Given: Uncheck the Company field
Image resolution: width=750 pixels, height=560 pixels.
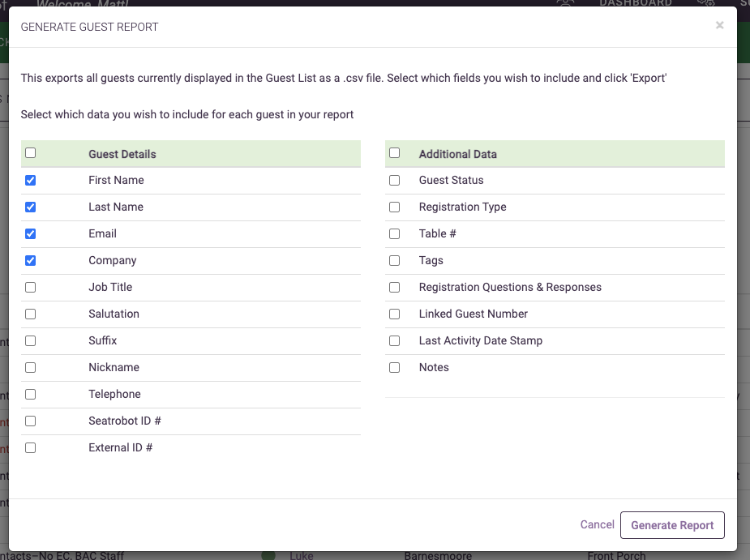Looking at the screenshot, I should coord(30,260).
